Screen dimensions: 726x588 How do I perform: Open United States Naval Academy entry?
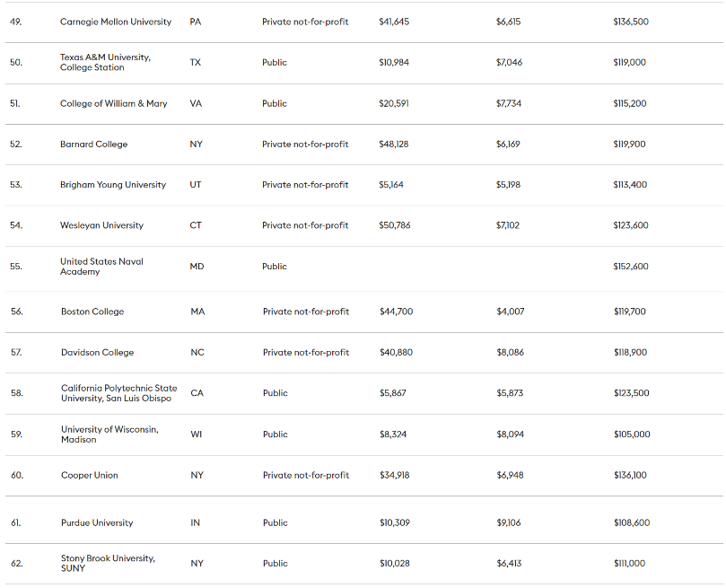point(101,267)
